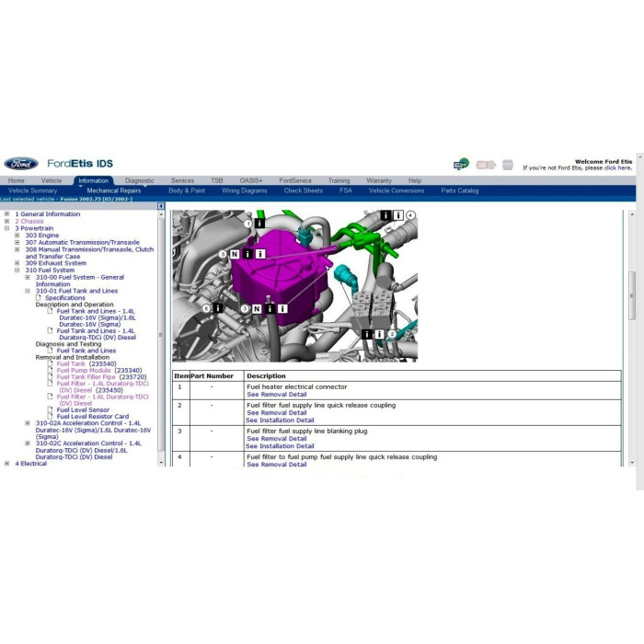
Task: Click the greyed vehicle icon in header
Action: pos(486,165)
